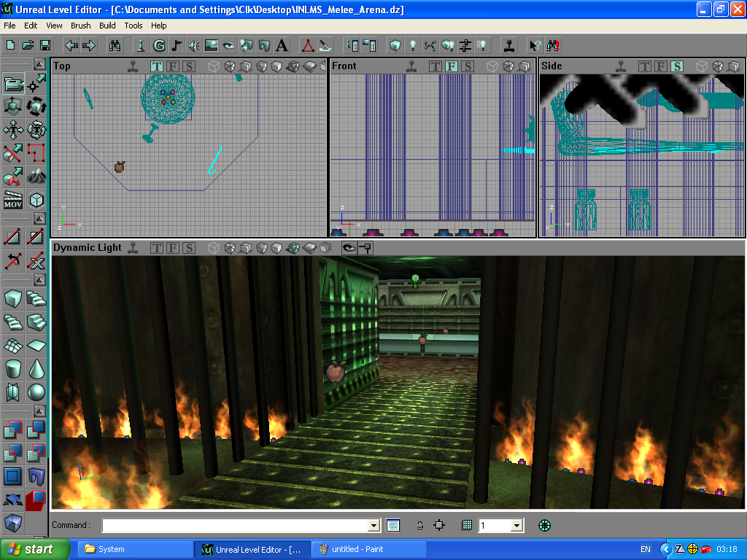747x560 pixels.
Task: Switch Top viewport to Front view (F)
Action: point(173,66)
